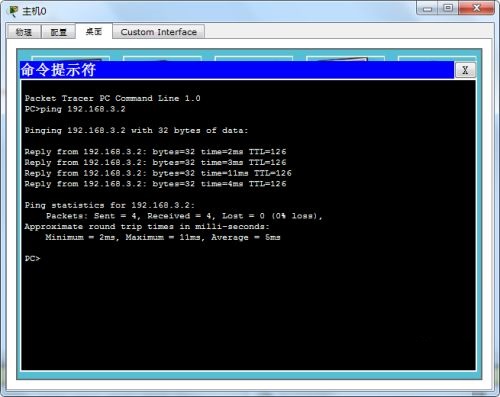This screenshot has width=500, height=397.
Task: Click the Packet Tracer icon in title bar
Action: [13, 11]
